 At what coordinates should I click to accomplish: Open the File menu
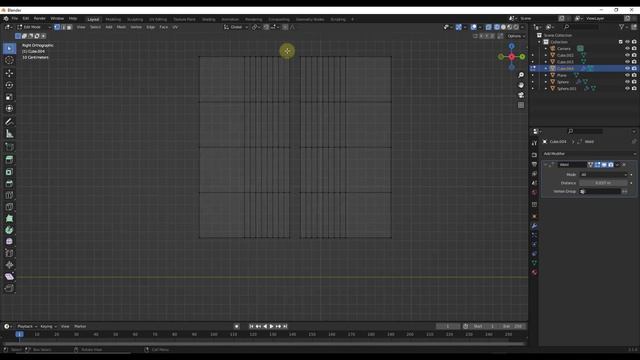click(15, 19)
